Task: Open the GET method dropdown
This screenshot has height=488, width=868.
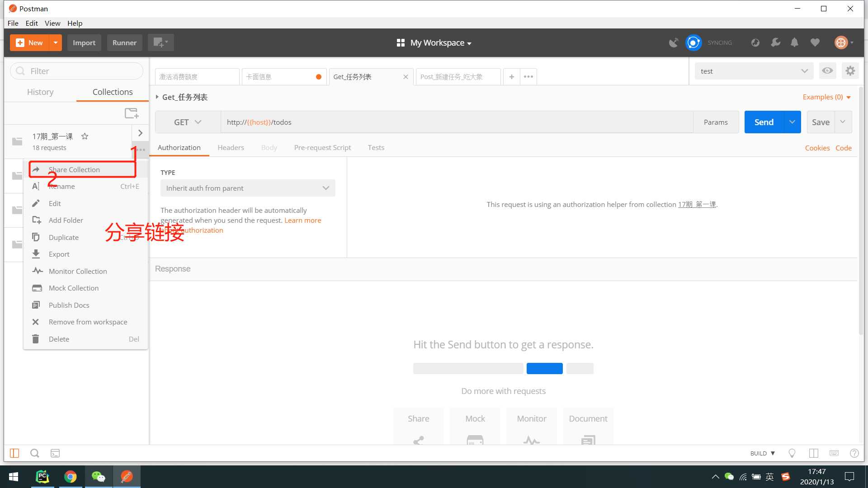Action: click(x=188, y=122)
